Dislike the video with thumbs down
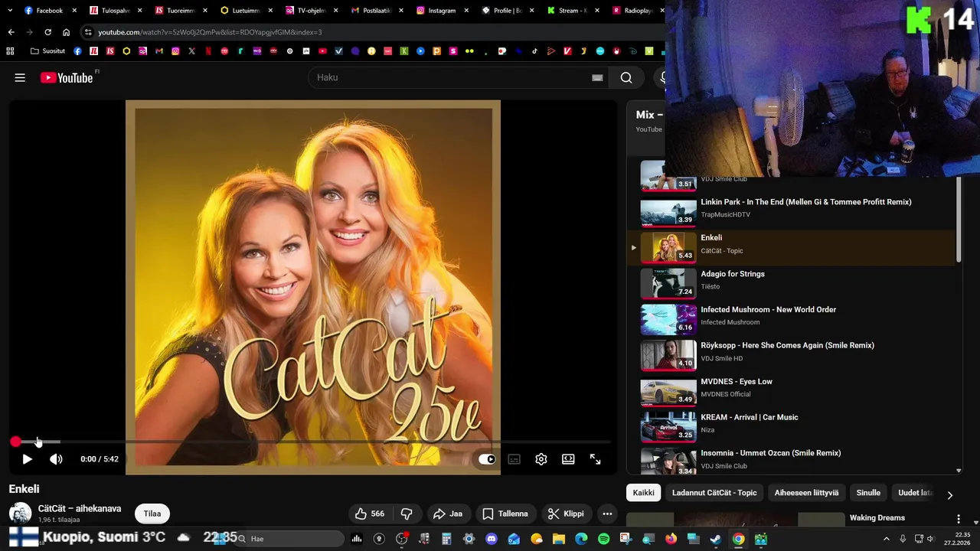 tap(407, 514)
